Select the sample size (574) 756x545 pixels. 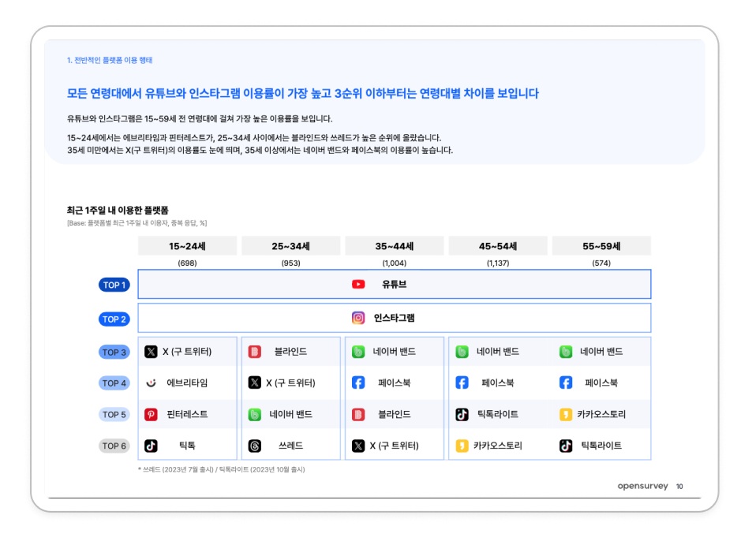pos(601,263)
